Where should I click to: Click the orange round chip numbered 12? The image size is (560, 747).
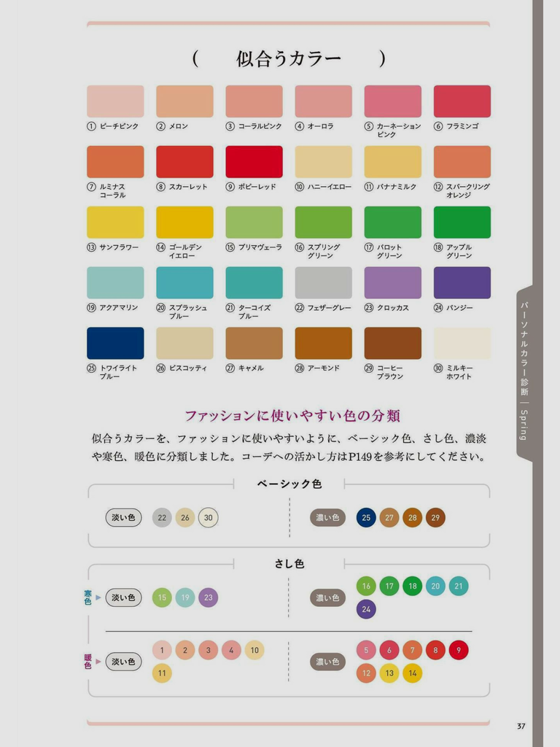tap(366, 673)
